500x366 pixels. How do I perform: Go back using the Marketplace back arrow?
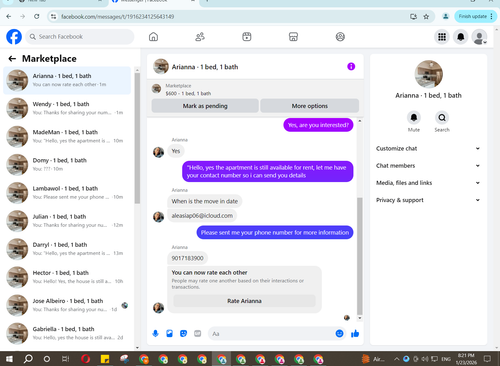point(12,59)
